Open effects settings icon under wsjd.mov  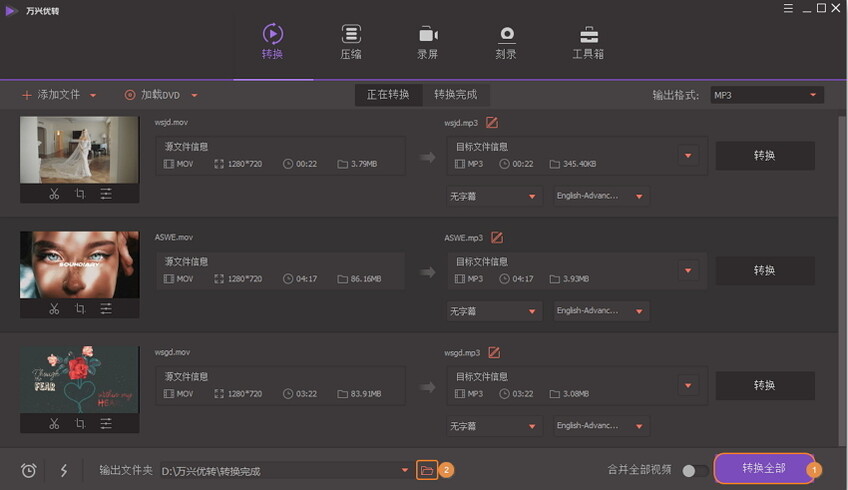106,194
